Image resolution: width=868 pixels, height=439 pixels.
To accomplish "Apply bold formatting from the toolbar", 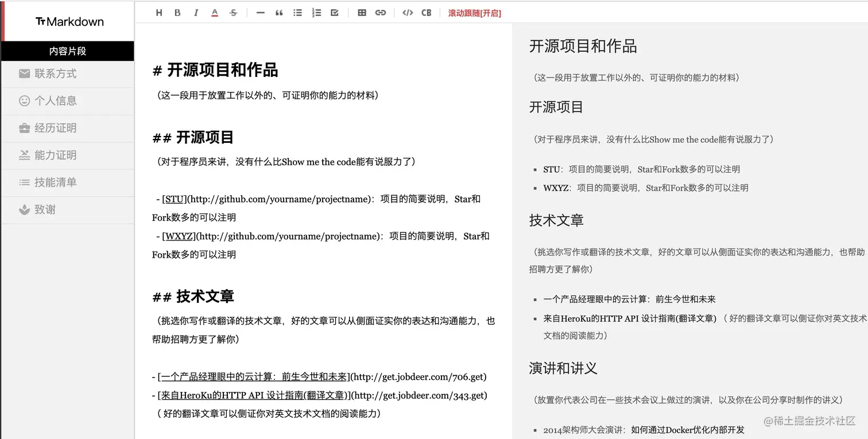I will pos(177,13).
